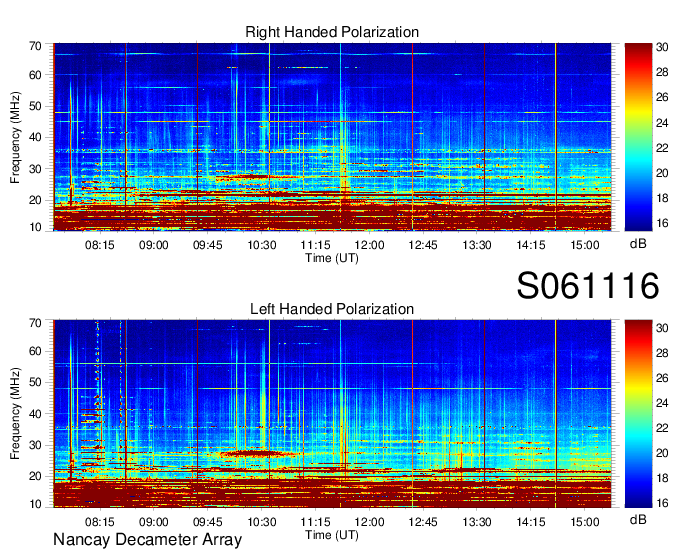
Task: Click the 13:30 time tick of Left Handed plot
Action: click(477, 522)
